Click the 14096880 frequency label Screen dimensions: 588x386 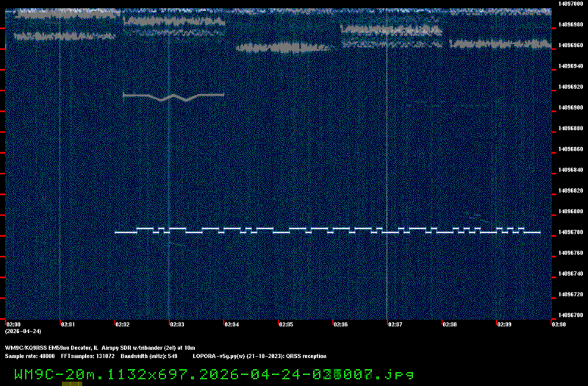click(x=570, y=128)
